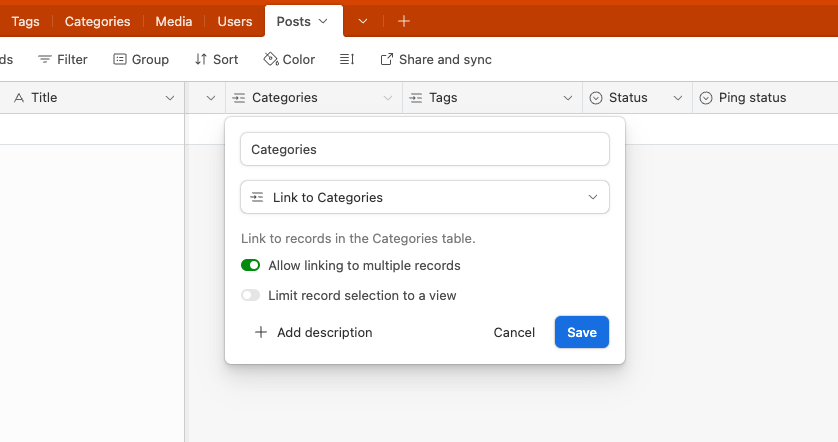Switch to the Users table tab
The image size is (838, 442).
pyautogui.click(x=235, y=21)
